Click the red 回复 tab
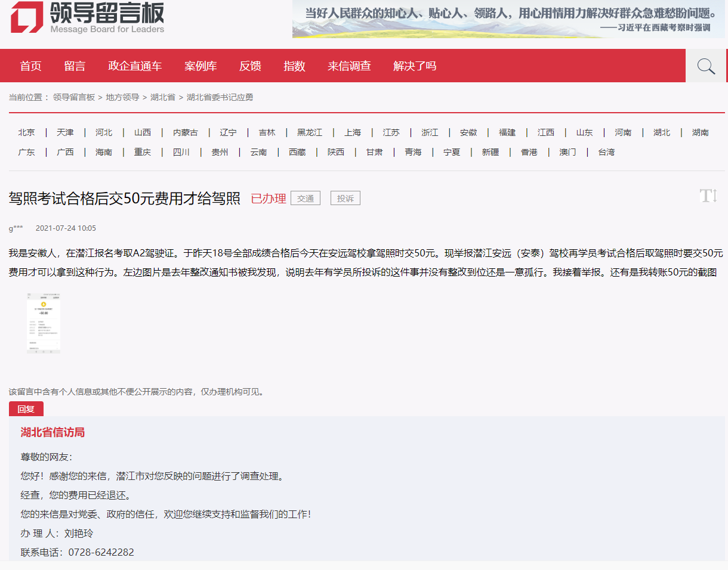Image resolution: width=728 pixels, height=570 pixels. tap(26, 409)
